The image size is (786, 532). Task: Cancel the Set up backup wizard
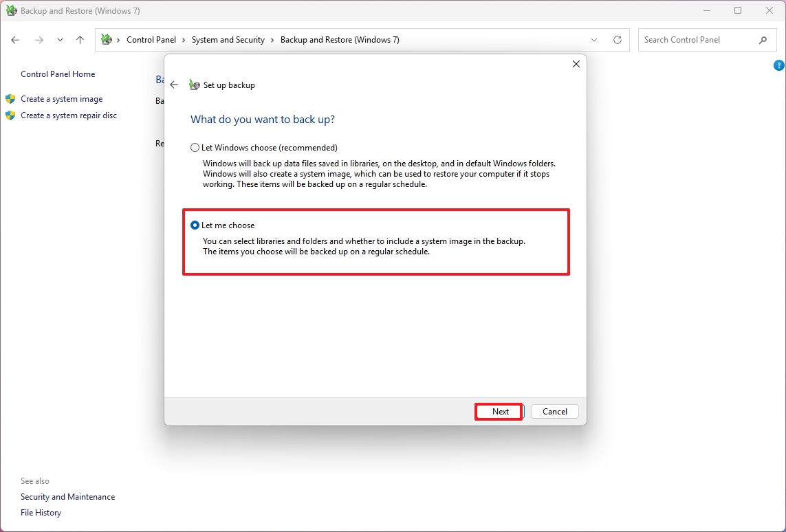(x=555, y=412)
